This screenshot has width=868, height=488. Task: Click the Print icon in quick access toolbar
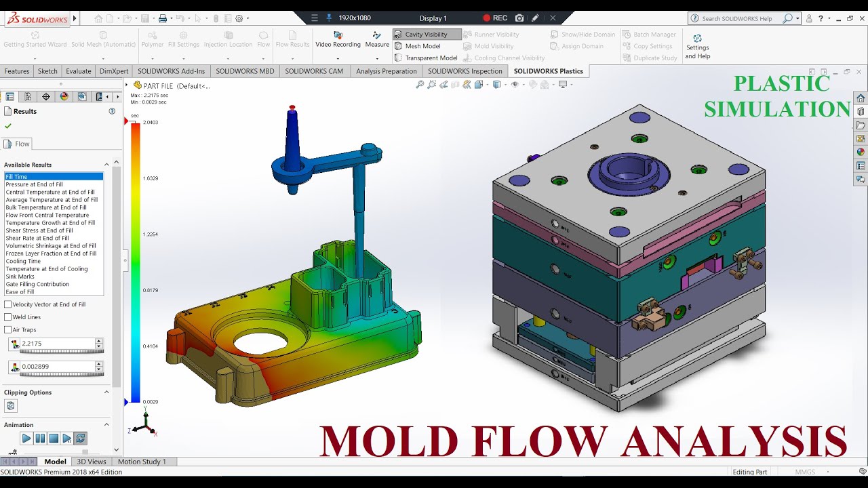pos(163,18)
